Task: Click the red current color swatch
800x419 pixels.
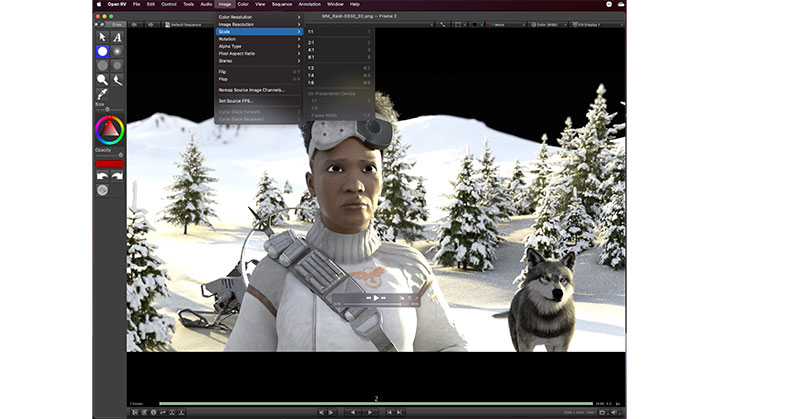Action: coord(109,162)
